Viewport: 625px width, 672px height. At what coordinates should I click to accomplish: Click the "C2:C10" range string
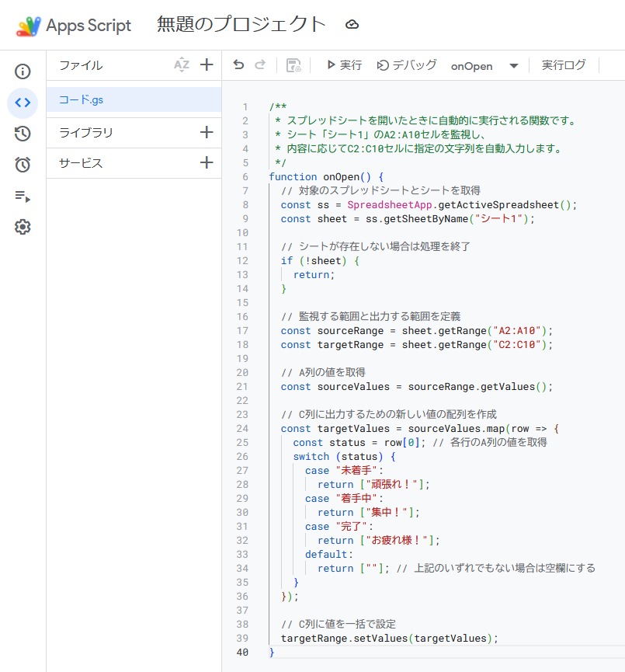click(517, 345)
